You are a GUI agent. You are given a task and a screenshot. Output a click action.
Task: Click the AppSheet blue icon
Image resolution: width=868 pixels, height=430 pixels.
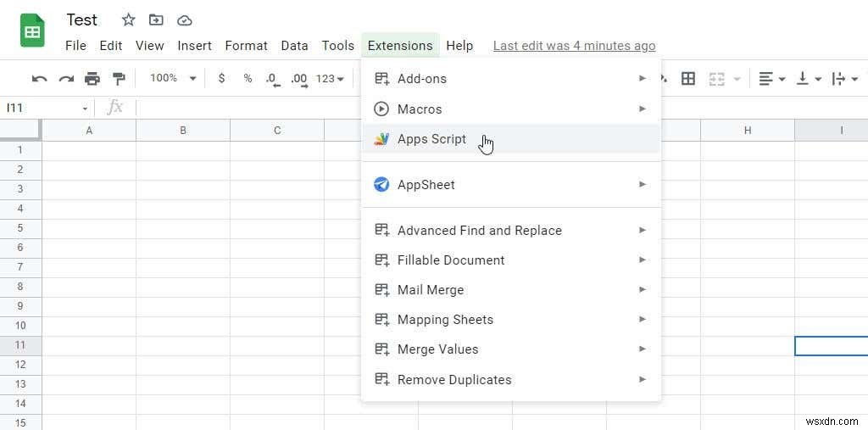pos(381,185)
